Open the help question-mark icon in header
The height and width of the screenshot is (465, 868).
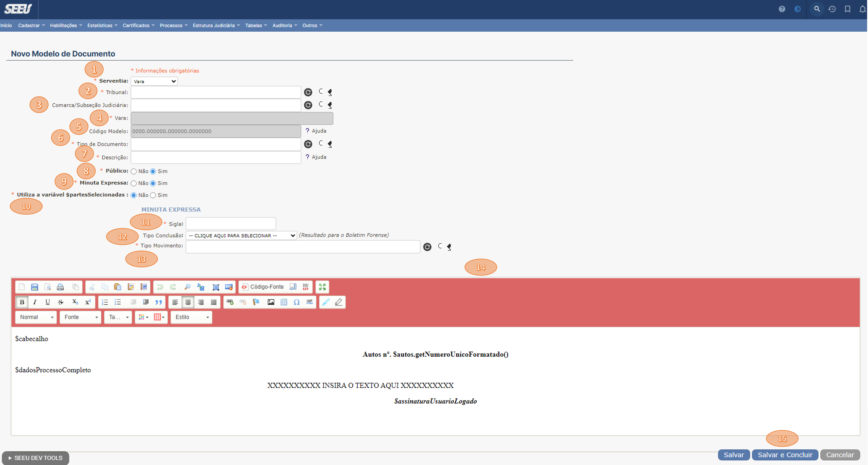(x=782, y=9)
